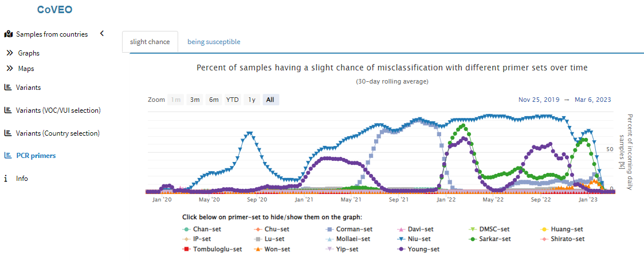Collapse the Samples from countries section arrow

click(x=102, y=34)
